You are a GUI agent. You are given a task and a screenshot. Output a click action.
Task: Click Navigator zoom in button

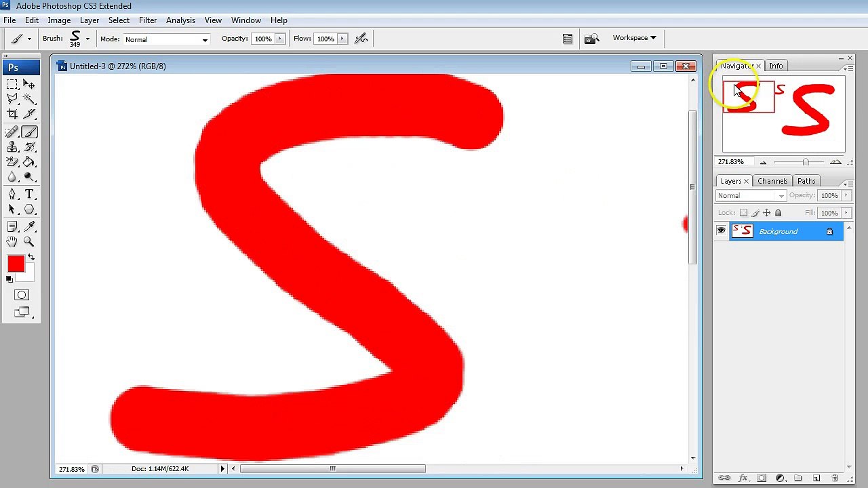pos(835,162)
